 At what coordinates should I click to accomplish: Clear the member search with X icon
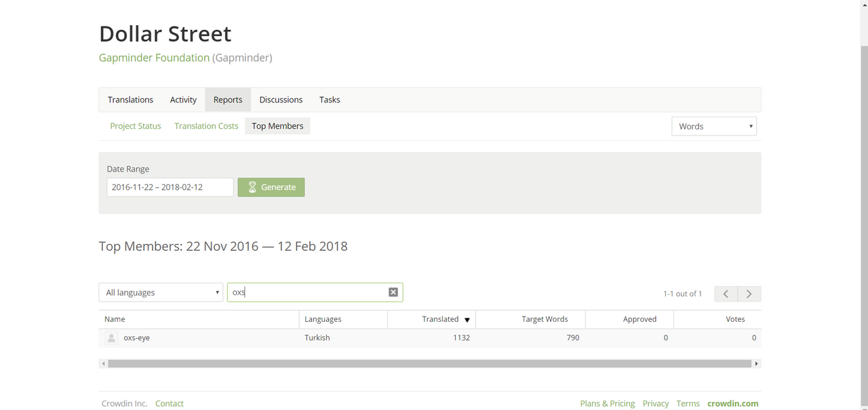[x=393, y=292]
